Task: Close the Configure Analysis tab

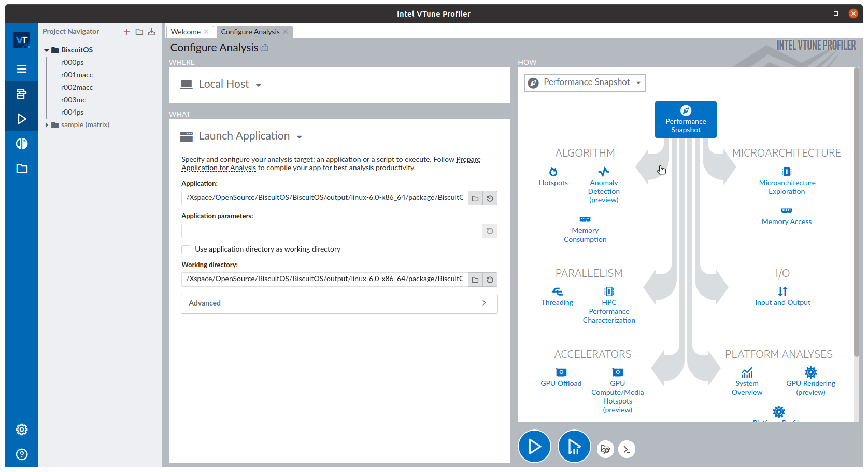Action: tap(286, 32)
